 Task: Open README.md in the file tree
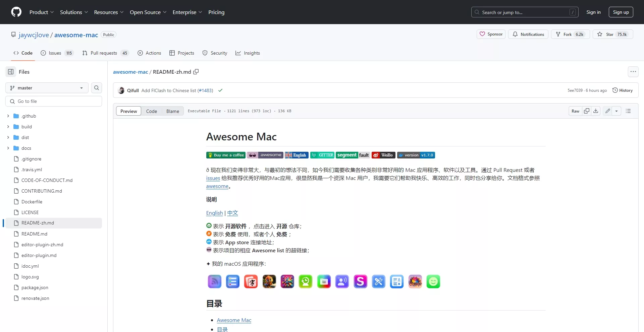34,234
